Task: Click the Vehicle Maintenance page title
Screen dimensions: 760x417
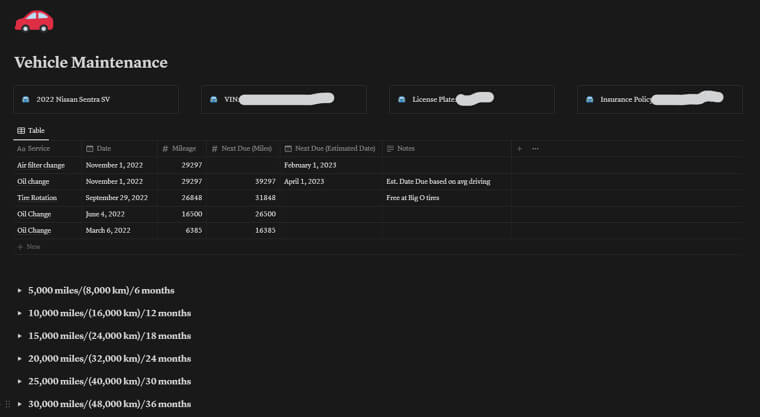Action: [91, 63]
